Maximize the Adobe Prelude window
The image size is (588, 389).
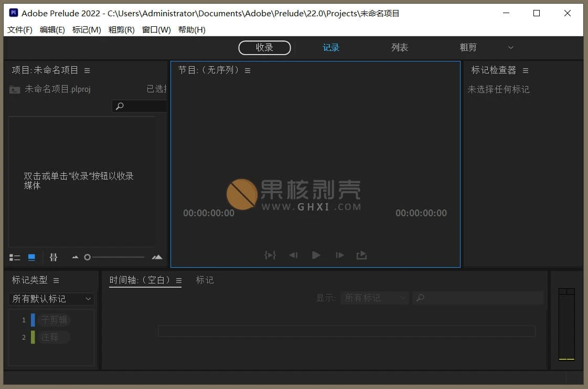click(537, 13)
